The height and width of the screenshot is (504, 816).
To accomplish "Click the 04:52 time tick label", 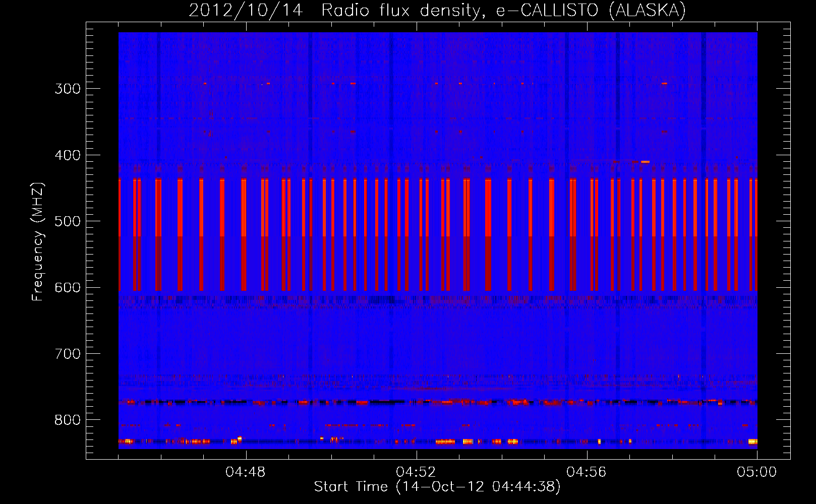I will 416,472.
